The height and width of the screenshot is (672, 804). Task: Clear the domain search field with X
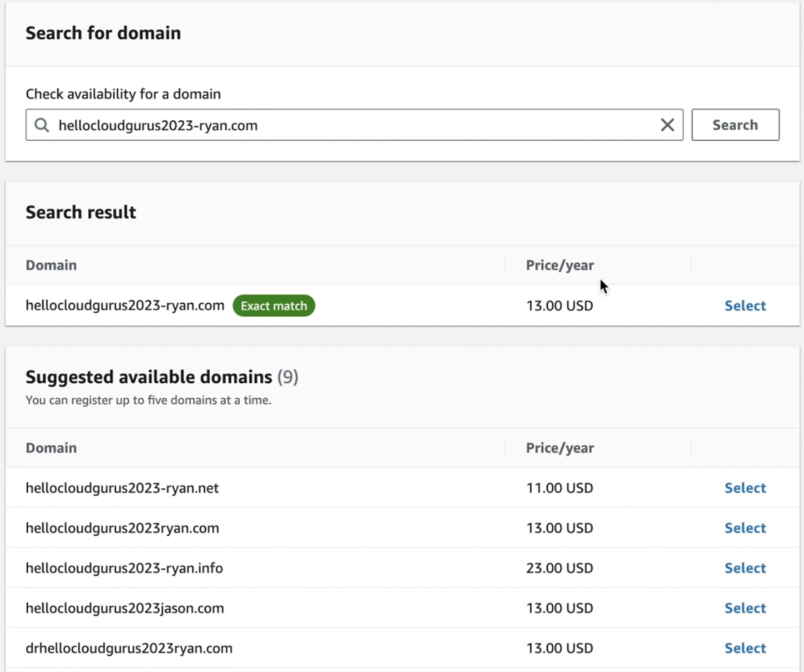click(x=667, y=125)
